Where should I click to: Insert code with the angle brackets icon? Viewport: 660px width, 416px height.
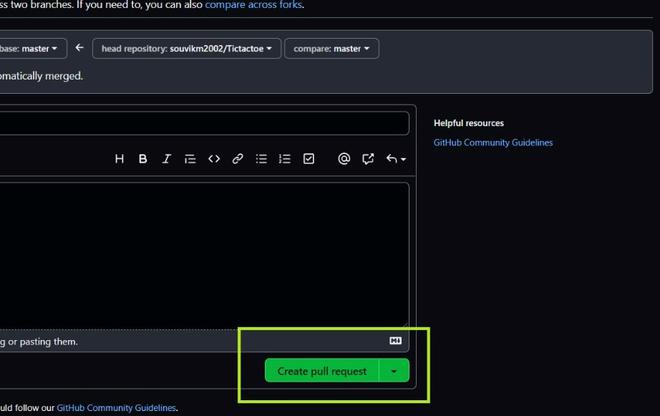[214, 159]
